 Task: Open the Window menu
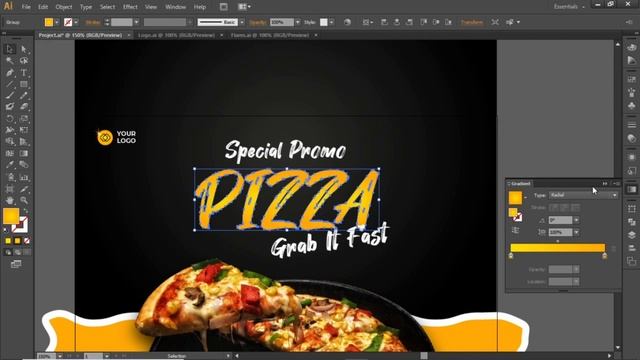tap(175, 7)
